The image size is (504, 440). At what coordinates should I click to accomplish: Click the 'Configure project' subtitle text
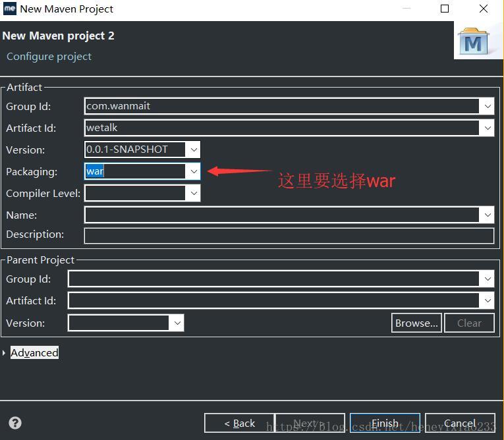49,57
